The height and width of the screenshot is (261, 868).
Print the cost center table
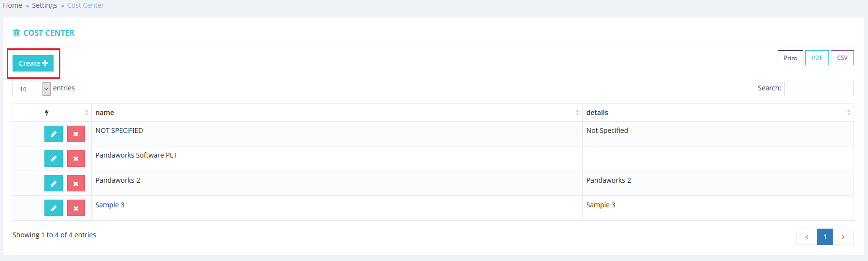(x=790, y=58)
